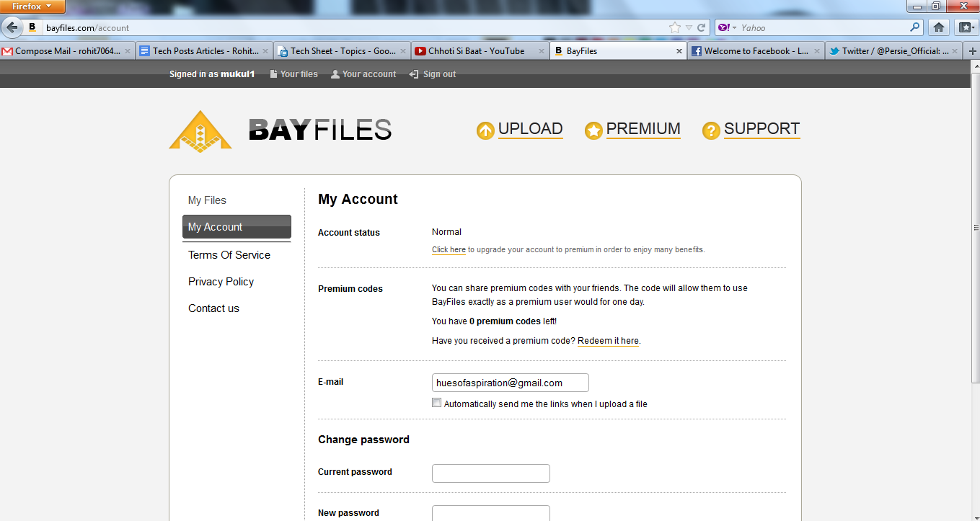
Task: Click 'Sign out' in top bar
Action: tap(439, 74)
